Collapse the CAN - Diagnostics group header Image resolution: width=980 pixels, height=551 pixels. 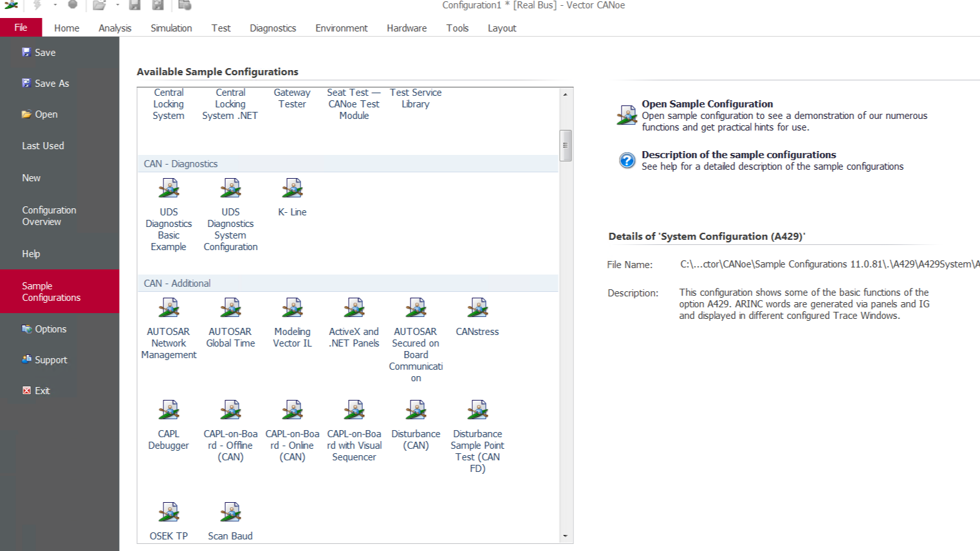[347, 164]
